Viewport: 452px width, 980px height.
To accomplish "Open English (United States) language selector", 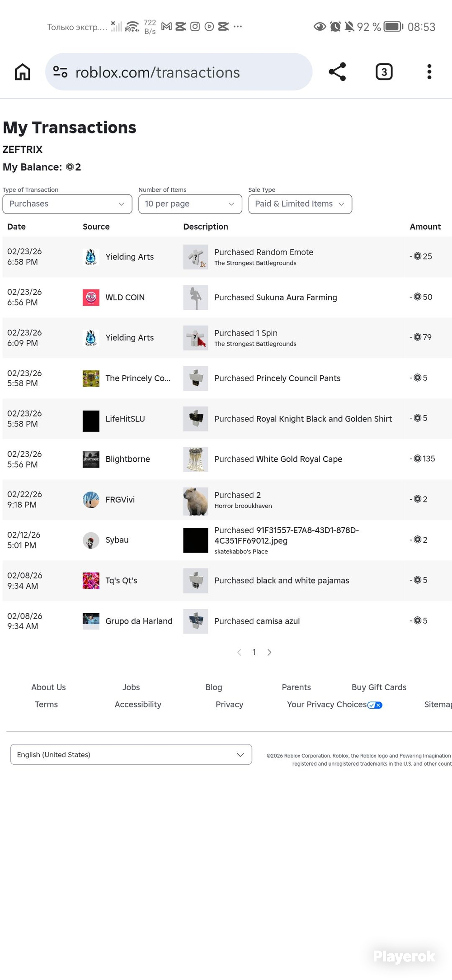I will 131,754.
